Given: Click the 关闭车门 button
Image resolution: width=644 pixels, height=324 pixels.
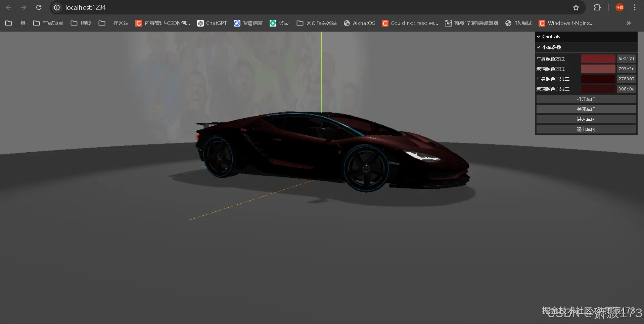Looking at the screenshot, I should click(586, 109).
